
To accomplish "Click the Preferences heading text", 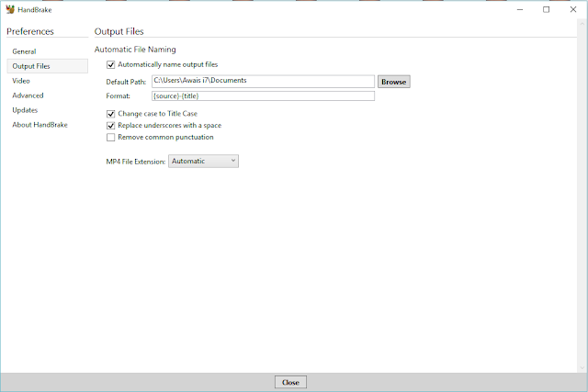I will 30,31.
